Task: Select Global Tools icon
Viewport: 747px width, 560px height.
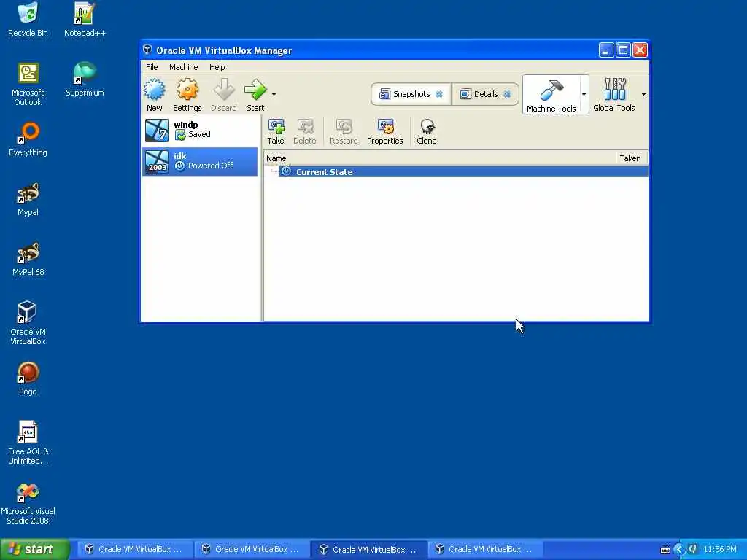Action: click(614, 95)
